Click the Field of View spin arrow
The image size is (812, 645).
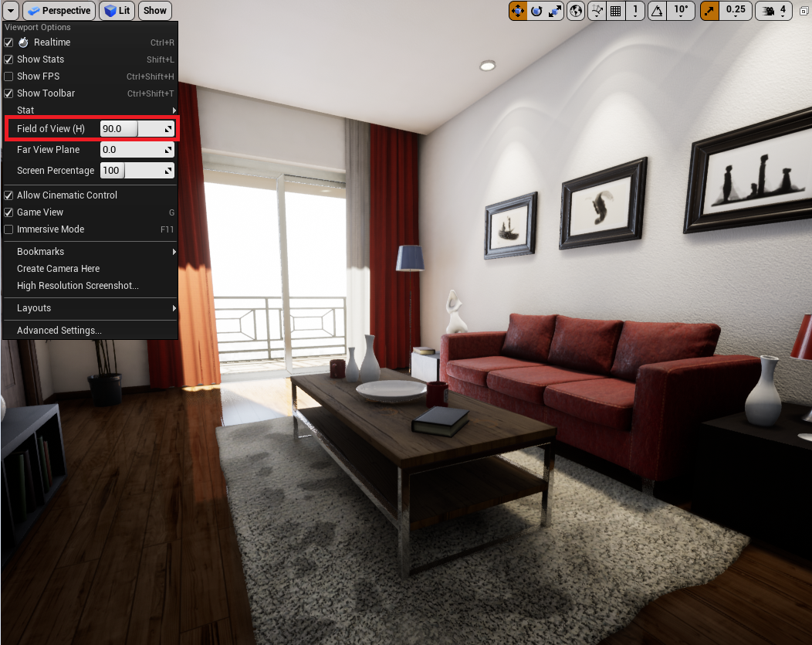tap(168, 129)
